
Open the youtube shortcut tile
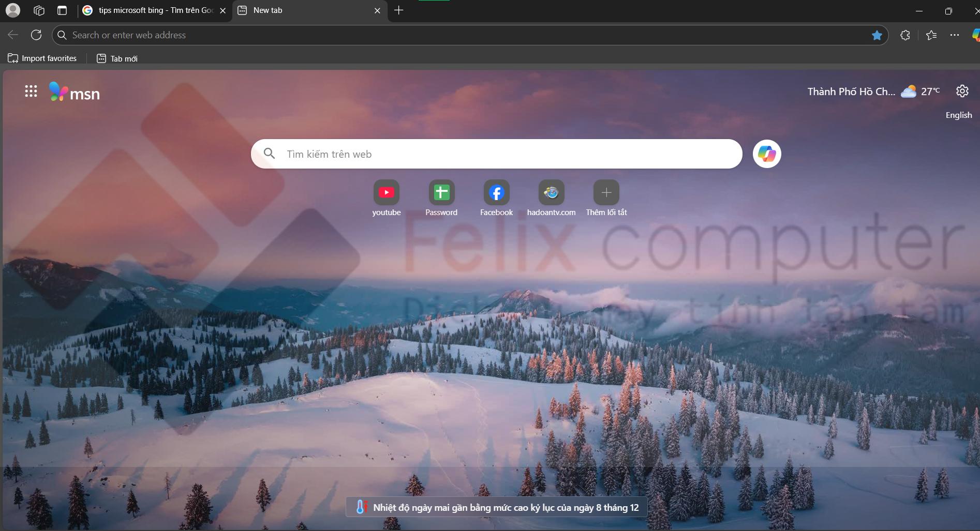point(387,193)
